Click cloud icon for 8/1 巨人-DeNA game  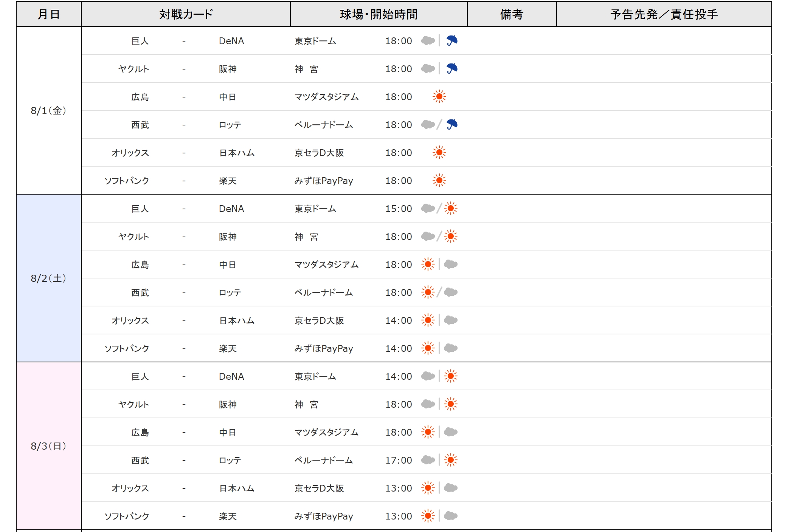(x=428, y=40)
